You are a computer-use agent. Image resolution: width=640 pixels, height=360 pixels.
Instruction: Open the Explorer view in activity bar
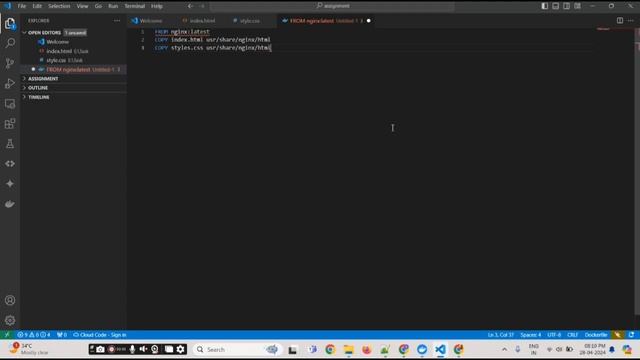10,24
